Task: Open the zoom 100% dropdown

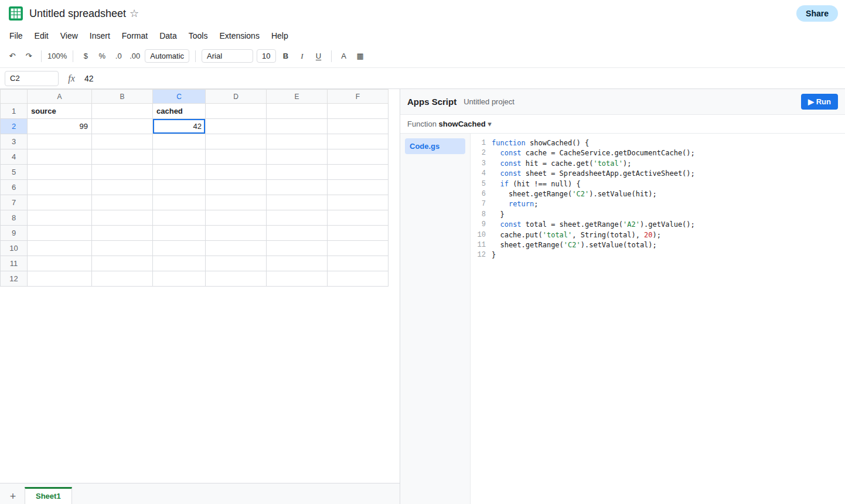Action: click(57, 56)
